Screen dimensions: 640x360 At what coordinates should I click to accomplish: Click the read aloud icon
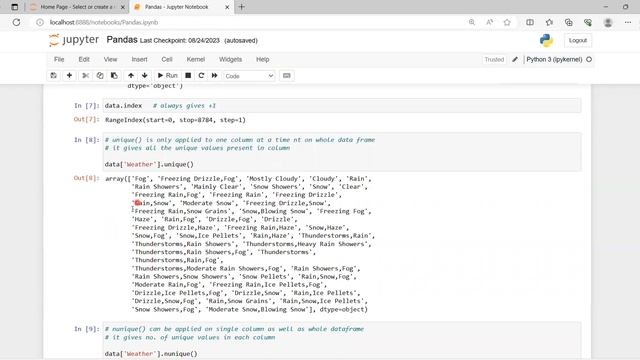[489, 22]
